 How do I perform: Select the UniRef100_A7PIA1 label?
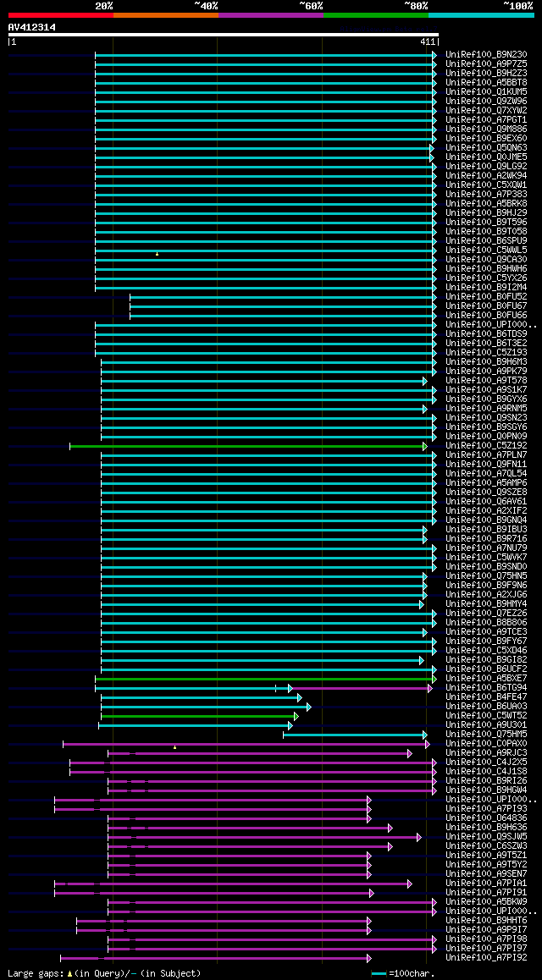click(x=486, y=884)
